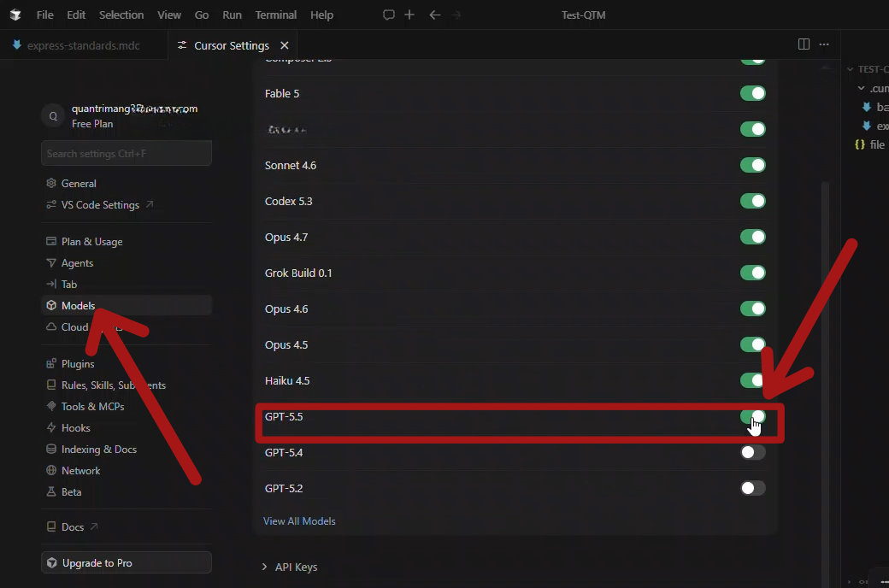Open the Run menu
This screenshot has width=889, height=588.
tap(232, 15)
